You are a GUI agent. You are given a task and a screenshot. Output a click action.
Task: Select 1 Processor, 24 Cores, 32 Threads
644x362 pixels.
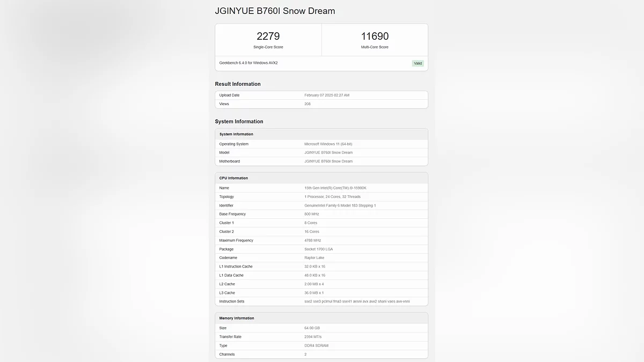333,196
